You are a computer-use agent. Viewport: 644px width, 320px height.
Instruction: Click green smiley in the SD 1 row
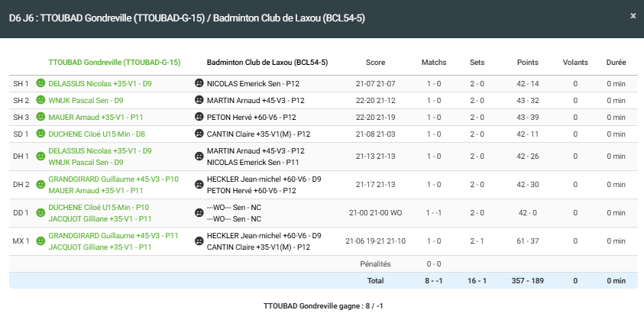click(40, 134)
